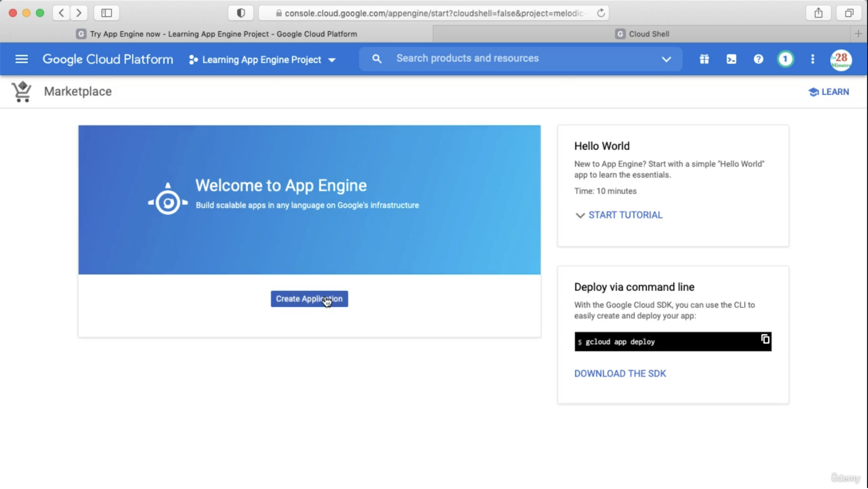Click the Time: 10 minutes text
Viewport: 868px width, 489px height.
click(605, 191)
